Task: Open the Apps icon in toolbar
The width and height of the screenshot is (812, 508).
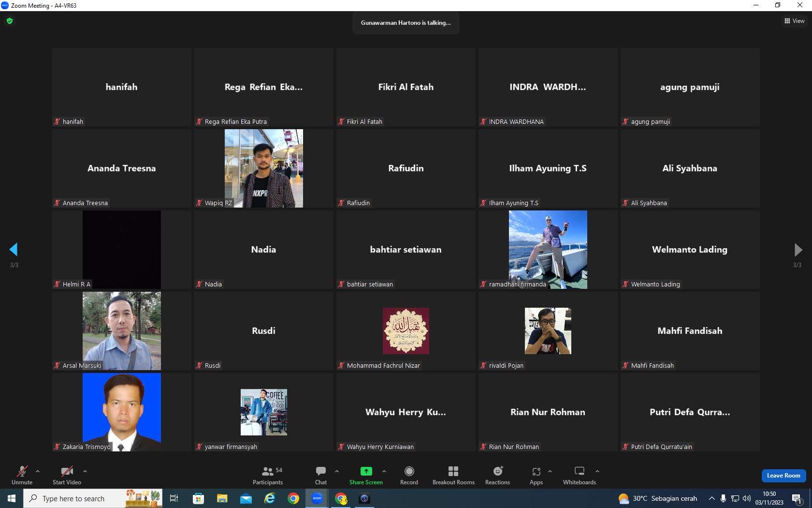Action: click(x=536, y=471)
